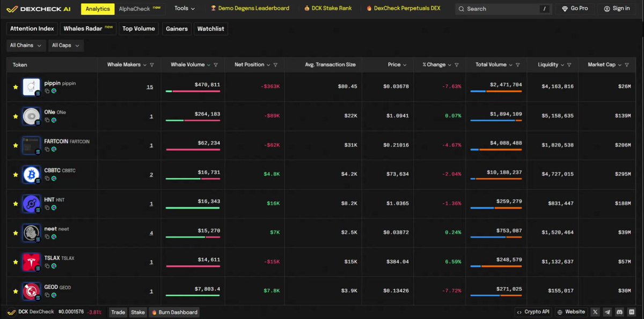
Task: Copy the GEOD token address
Action: [x=47, y=295]
